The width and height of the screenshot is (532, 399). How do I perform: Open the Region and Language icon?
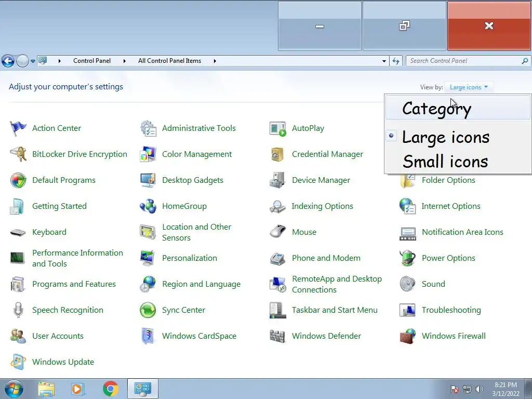[x=148, y=284]
